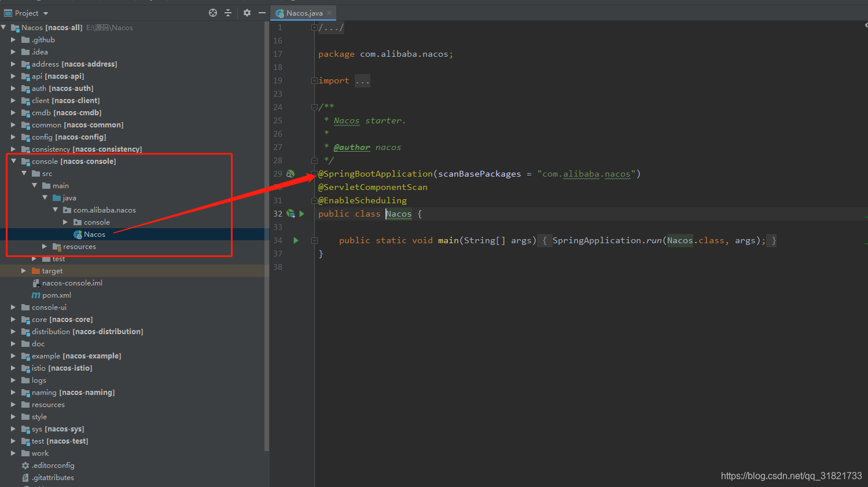Expand the target folder
This screenshot has width=868, height=487.
(x=24, y=270)
